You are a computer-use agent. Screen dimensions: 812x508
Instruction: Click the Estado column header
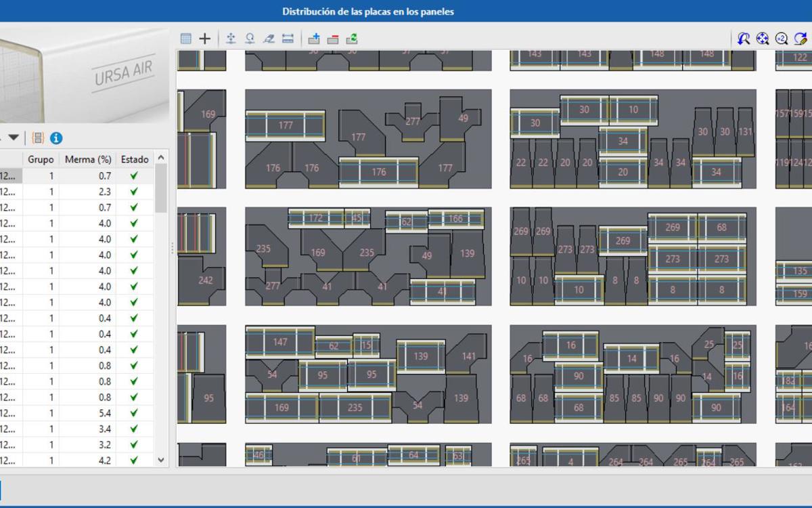point(135,160)
